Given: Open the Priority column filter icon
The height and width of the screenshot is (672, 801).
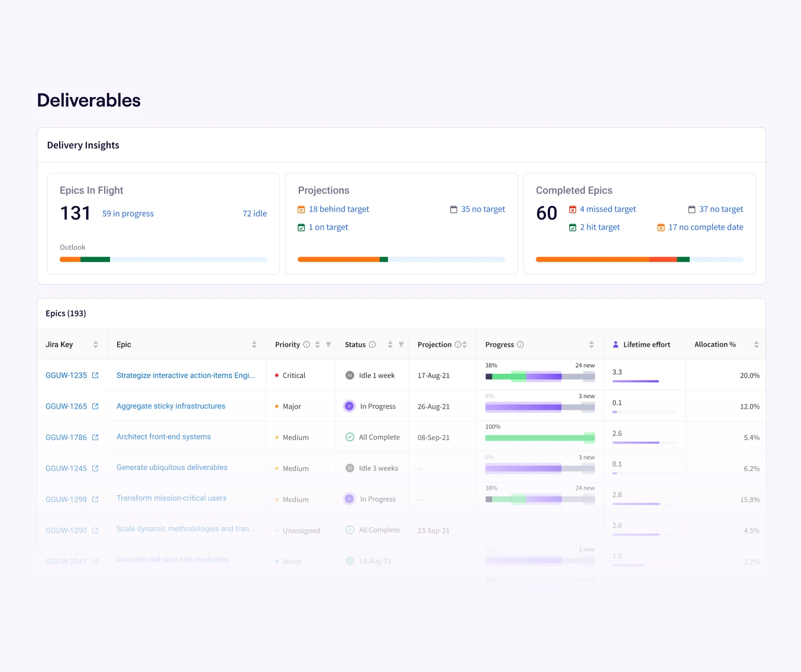Looking at the screenshot, I should coord(328,345).
